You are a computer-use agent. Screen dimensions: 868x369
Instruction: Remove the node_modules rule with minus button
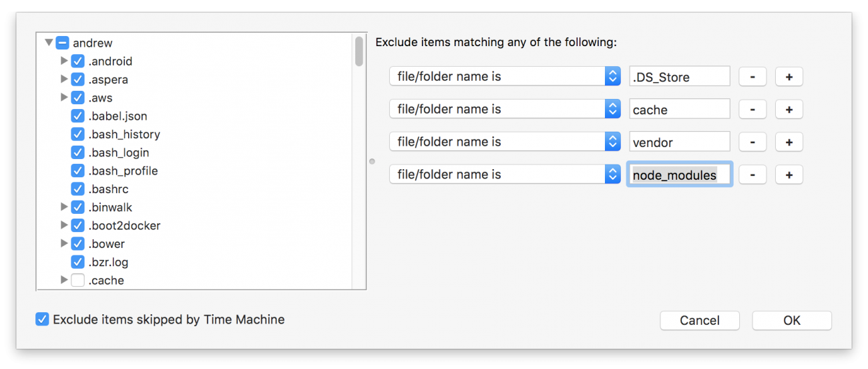coord(752,175)
